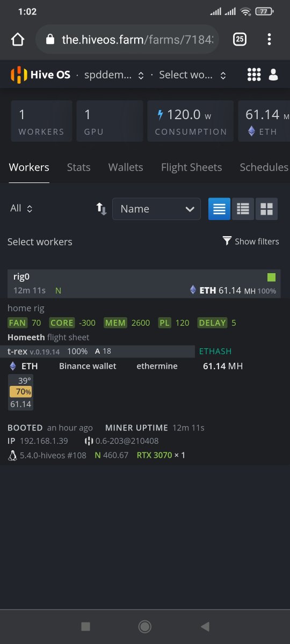The image size is (290, 644).
Task: Click the Ethereum icon in the ETH summary card
Action: point(251,131)
